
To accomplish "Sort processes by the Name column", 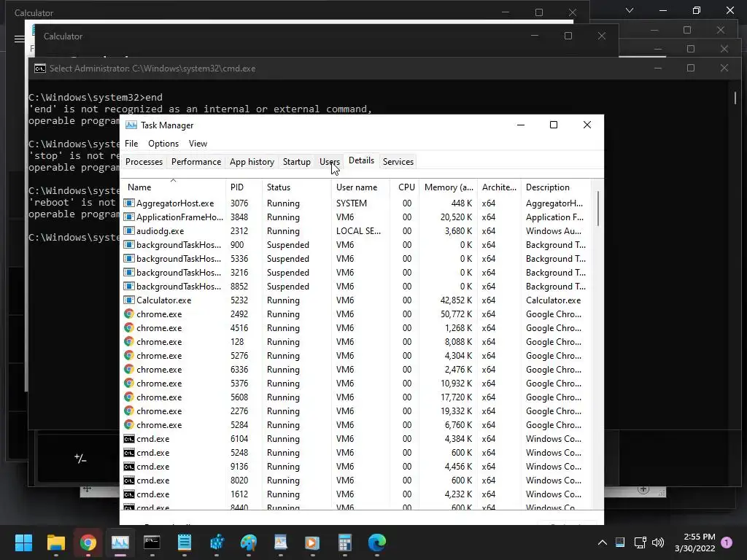I will click(173, 187).
